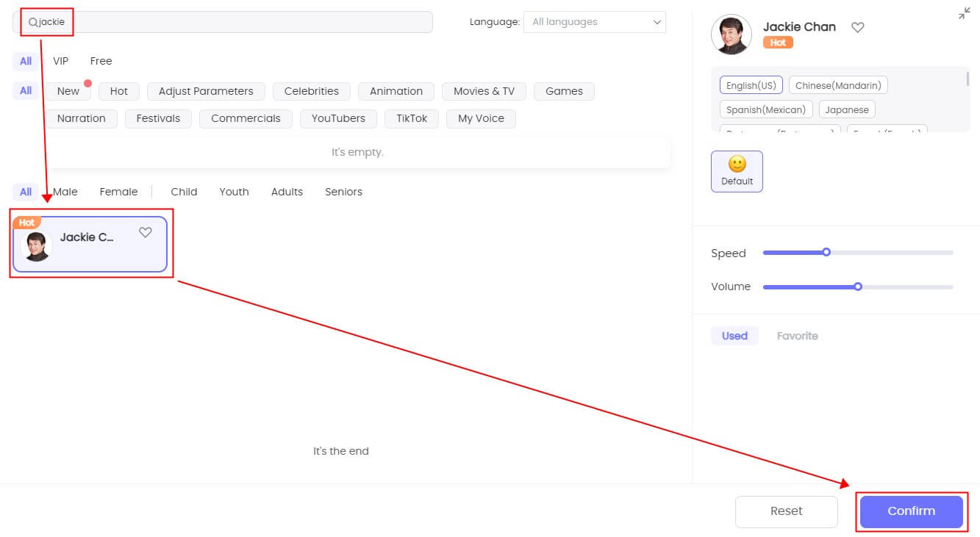Choose the TikTok category
Image resolution: width=980 pixels, height=537 pixels.
tap(412, 118)
